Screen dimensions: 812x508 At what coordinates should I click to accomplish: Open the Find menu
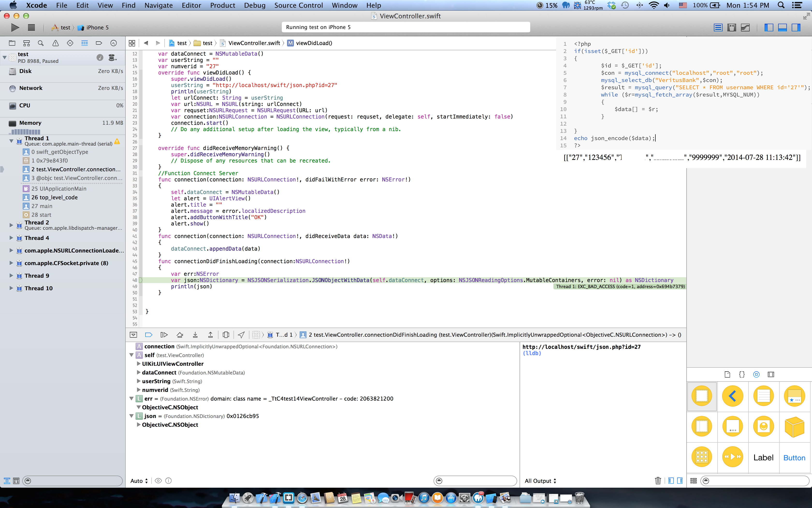click(x=129, y=5)
